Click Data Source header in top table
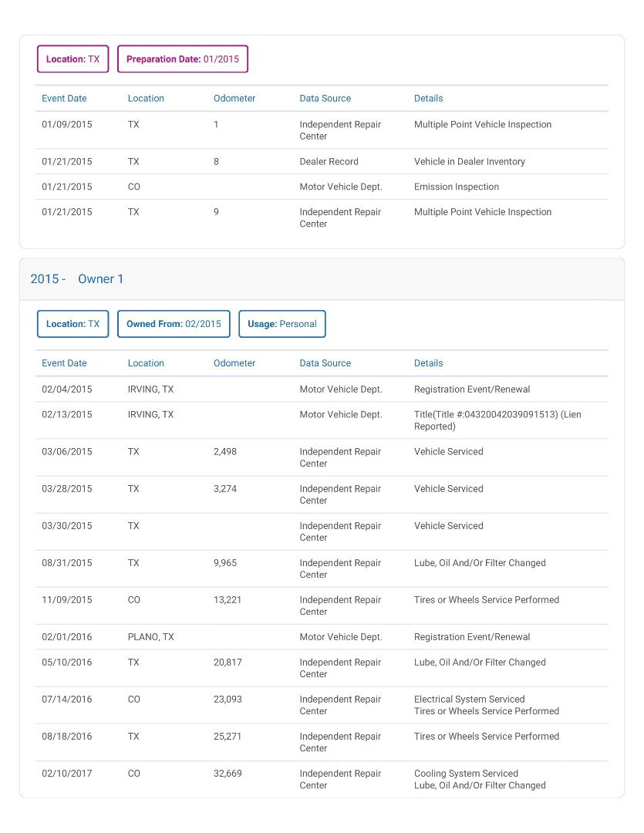Image resolution: width=644 pixels, height=833 pixels. click(x=325, y=99)
